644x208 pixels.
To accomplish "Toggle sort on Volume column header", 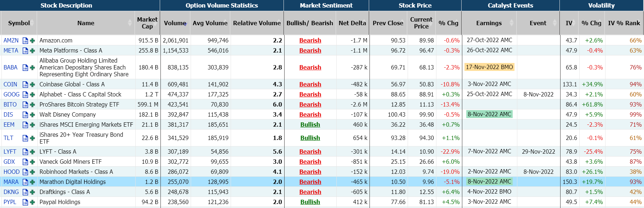I will [x=175, y=23].
